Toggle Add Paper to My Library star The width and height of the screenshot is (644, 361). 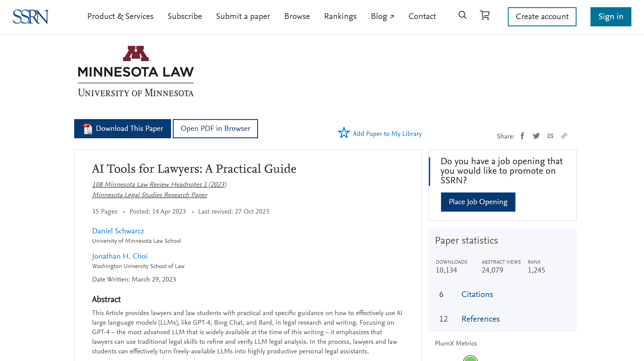(344, 133)
